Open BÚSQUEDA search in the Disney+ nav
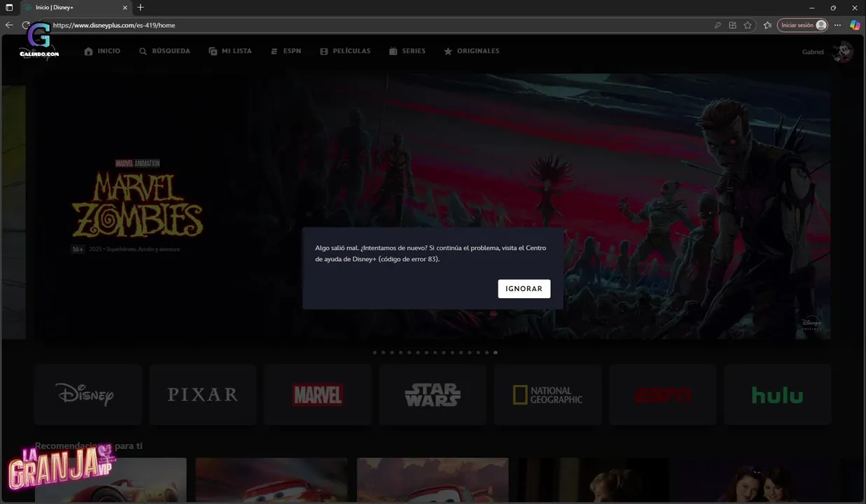 click(x=165, y=51)
